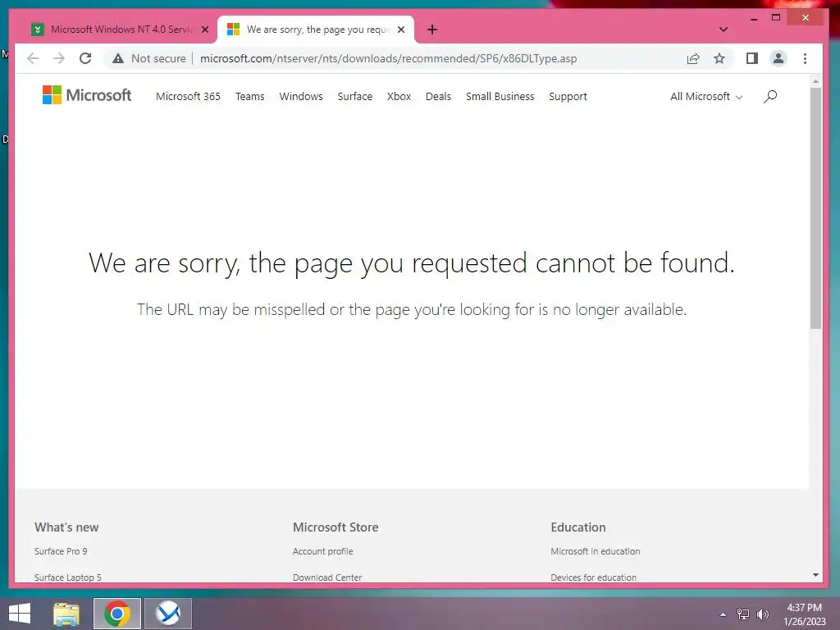Open the Small Business nav link
Screen dimensions: 840x630
pyautogui.click(x=500, y=97)
